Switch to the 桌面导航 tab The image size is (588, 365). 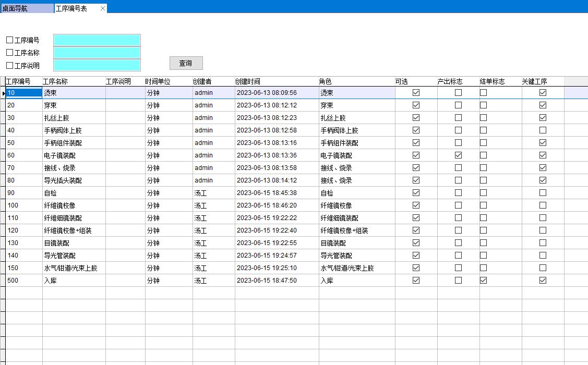point(26,8)
